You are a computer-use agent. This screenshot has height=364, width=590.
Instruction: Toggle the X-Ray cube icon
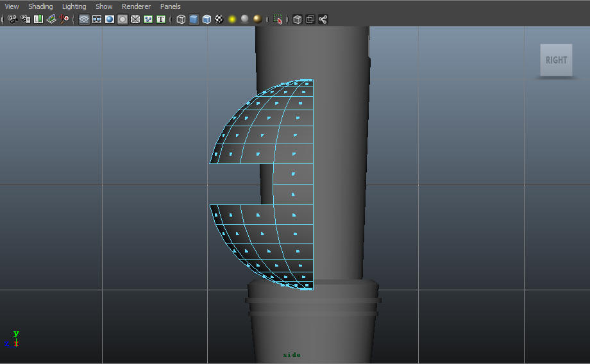[298, 19]
